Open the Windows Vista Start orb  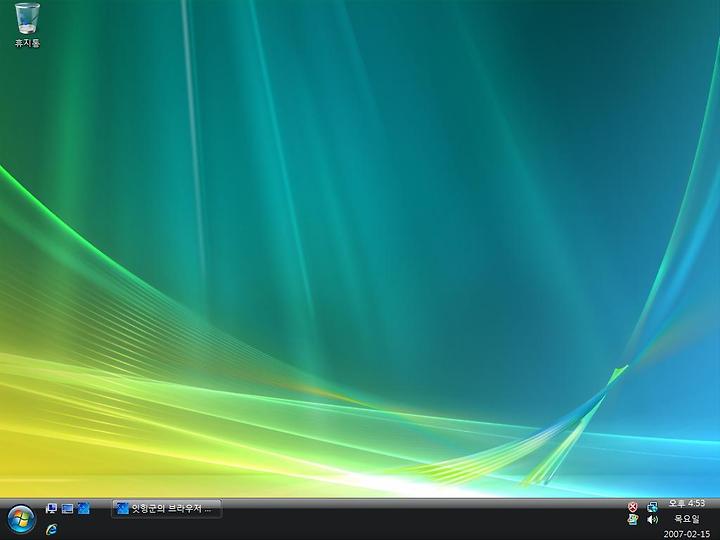click(21, 520)
